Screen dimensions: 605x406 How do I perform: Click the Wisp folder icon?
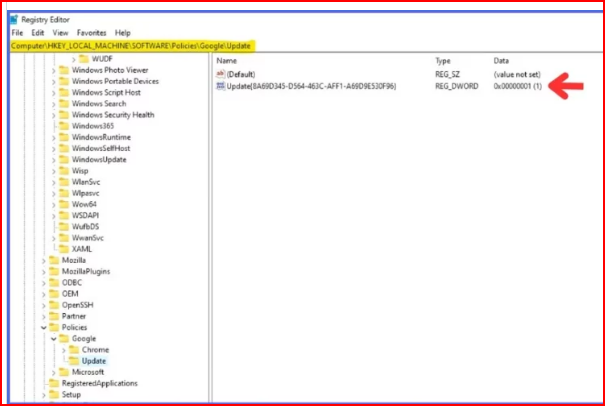[x=64, y=171]
